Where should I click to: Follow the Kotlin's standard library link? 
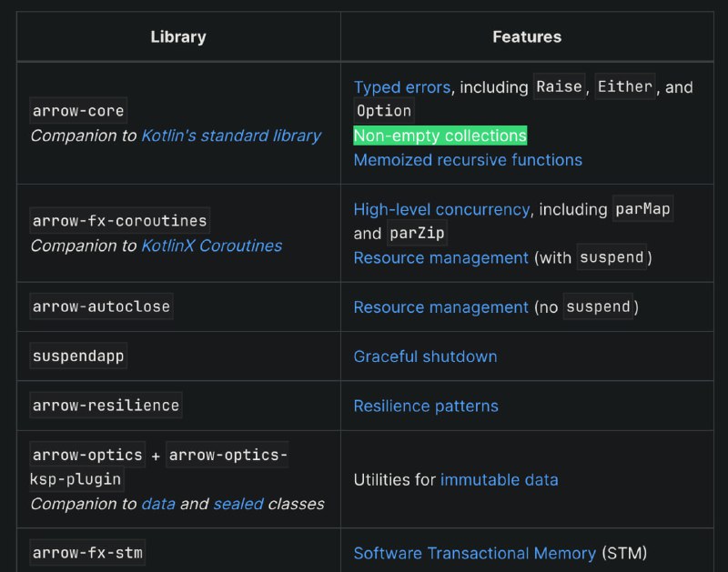pos(231,135)
